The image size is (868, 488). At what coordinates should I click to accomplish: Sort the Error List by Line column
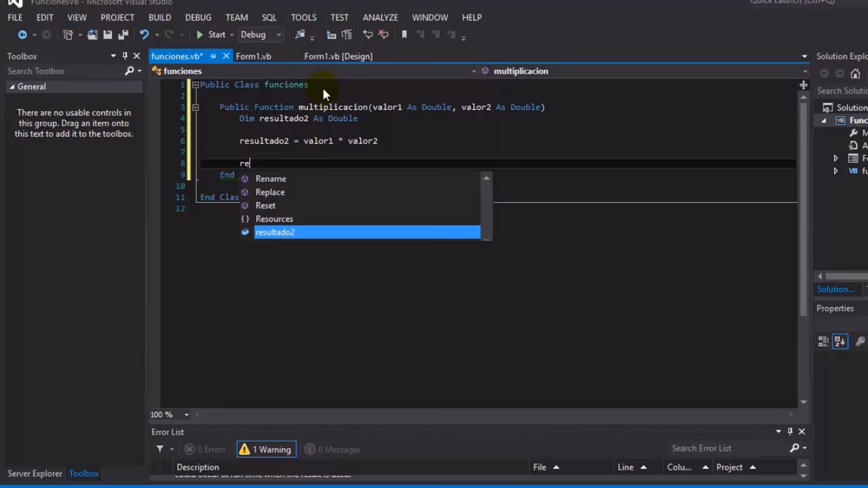click(x=632, y=467)
